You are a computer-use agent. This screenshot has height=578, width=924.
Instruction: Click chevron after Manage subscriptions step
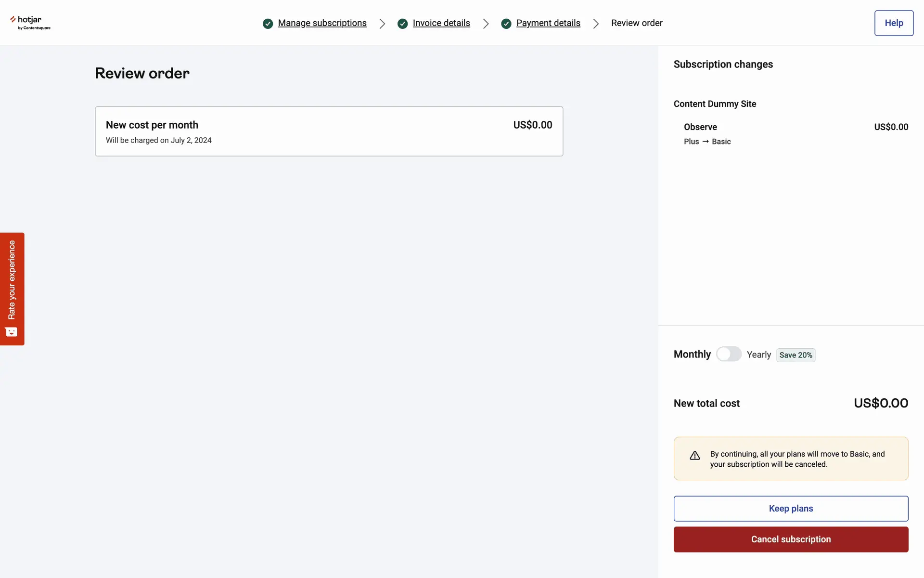tap(382, 24)
